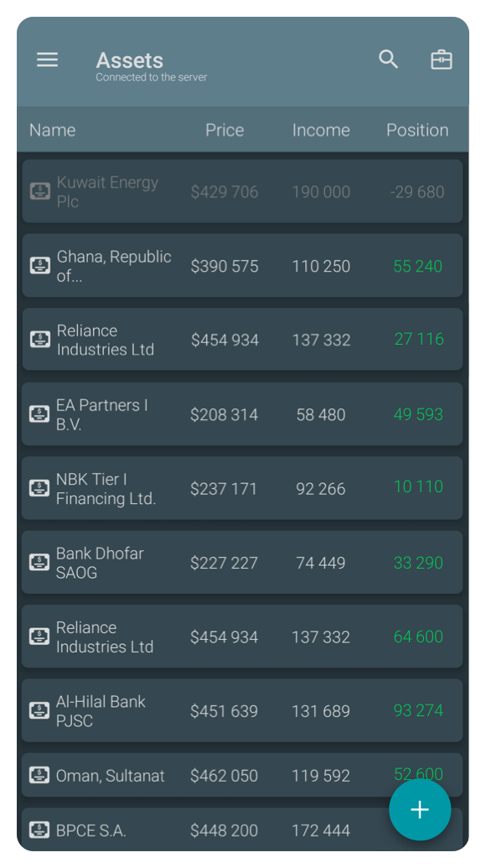The width and height of the screenshot is (486, 868).
Task: Select Reliance Industries Ltd with position 64 600
Action: (x=242, y=636)
